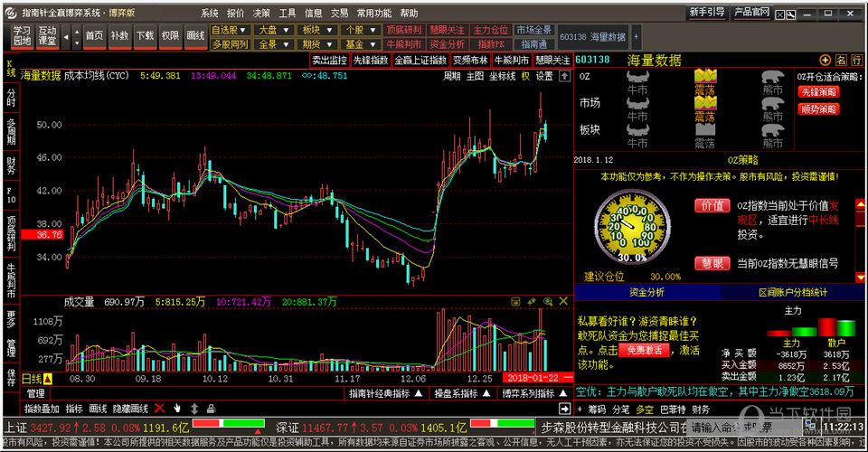Click 指数叠加 in bottom toolbar
This screenshot has height=452, width=868.
[42, 409]
